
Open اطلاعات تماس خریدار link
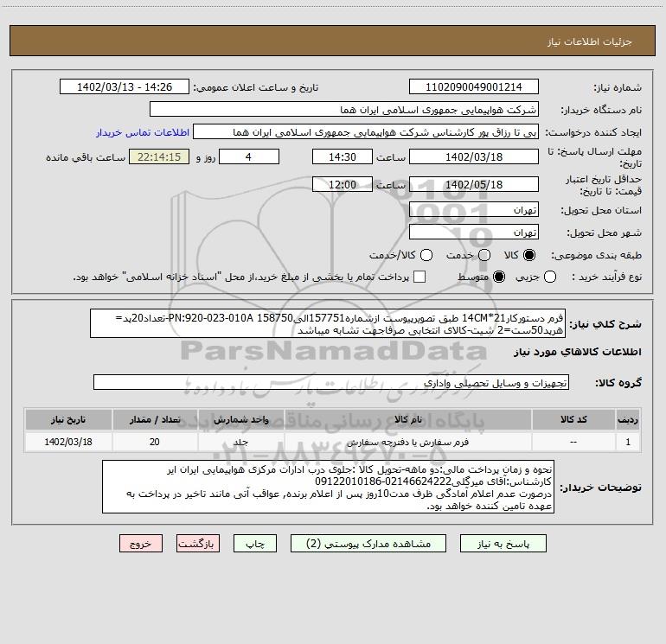(x=143, y=132)
